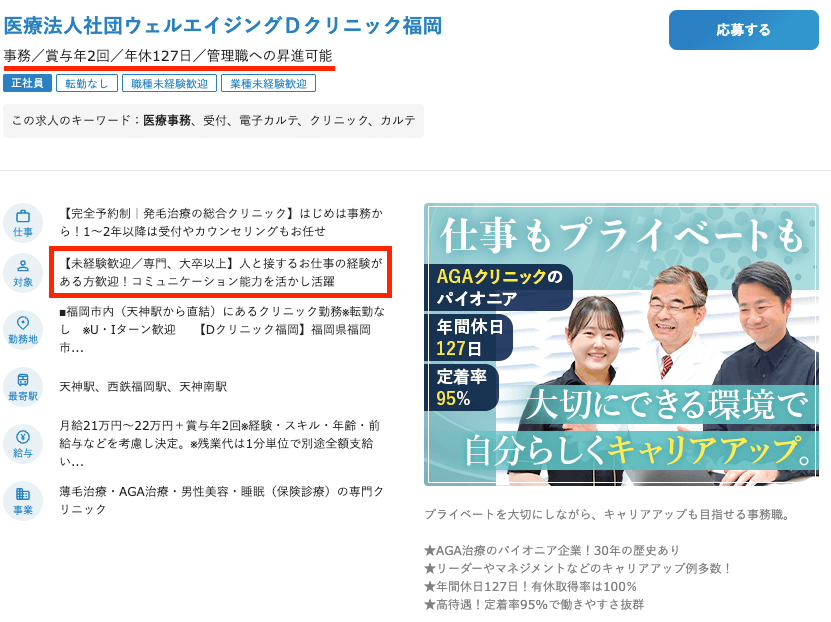This screenshot has height=622, width=831.
Task: Click the 給与 yen icon
Action: click(23, 444)
